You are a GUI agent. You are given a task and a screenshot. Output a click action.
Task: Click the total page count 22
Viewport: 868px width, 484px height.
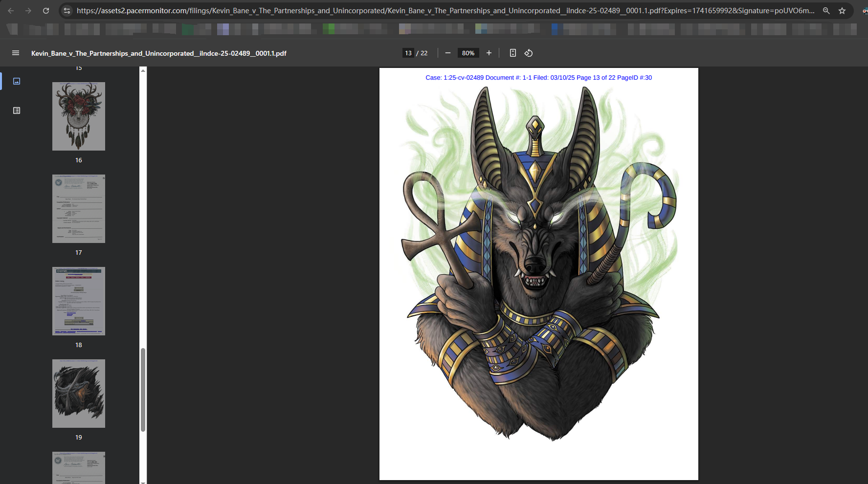(424, 53)
